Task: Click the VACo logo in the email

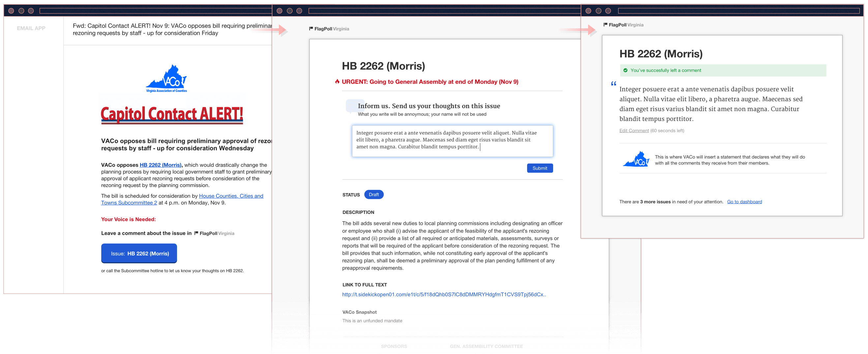Action: pyautogui.click(x=166, y=78)
